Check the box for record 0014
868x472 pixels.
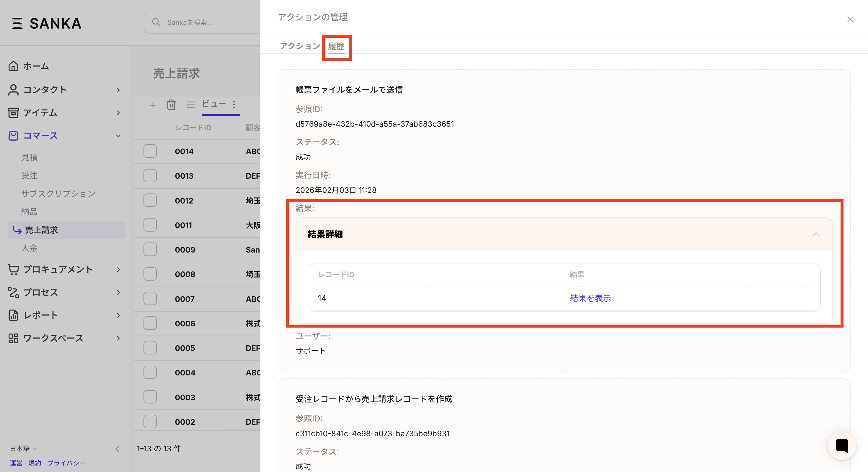[150, 151]
